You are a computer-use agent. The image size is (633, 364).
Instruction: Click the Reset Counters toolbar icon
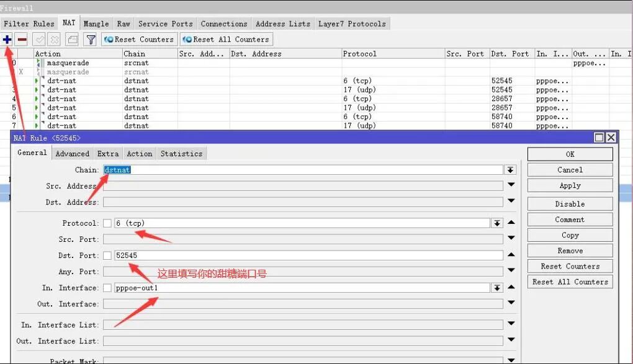coord(138,39)
